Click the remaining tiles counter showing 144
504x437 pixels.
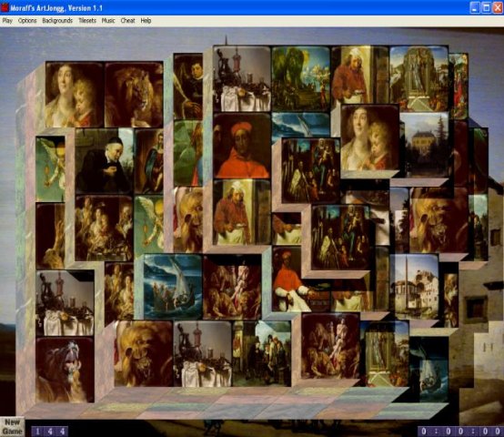point(50,432)
